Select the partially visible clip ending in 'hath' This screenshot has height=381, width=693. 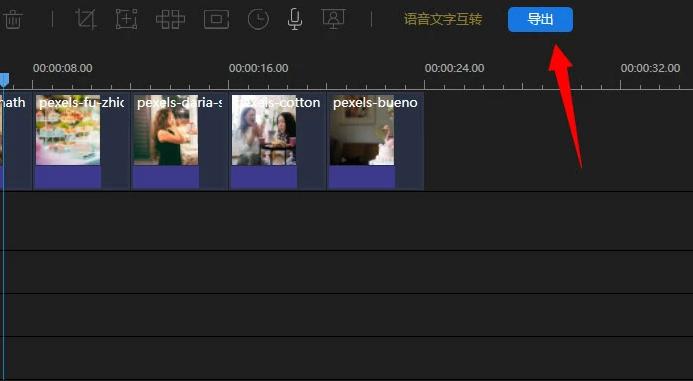tap(16, 141)
